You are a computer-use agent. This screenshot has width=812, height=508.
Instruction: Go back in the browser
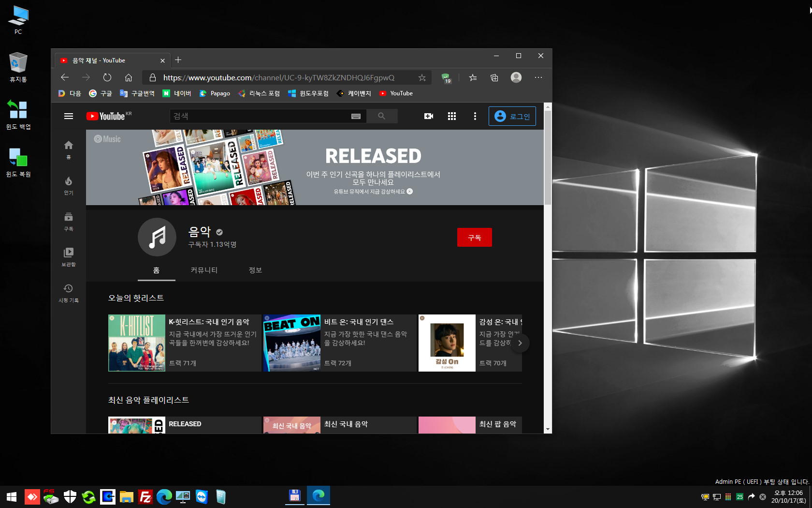tap(65, 77)
